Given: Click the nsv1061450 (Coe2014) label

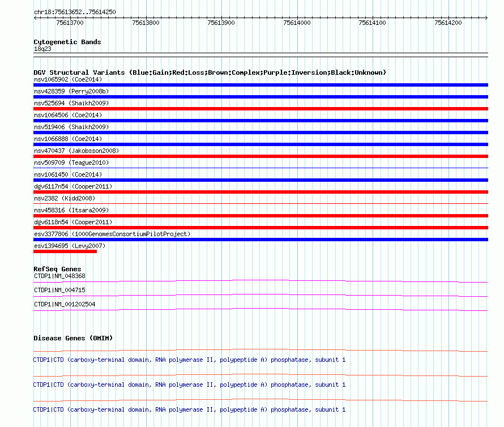Looking at the screenshot, I should (x=68, y=174).
